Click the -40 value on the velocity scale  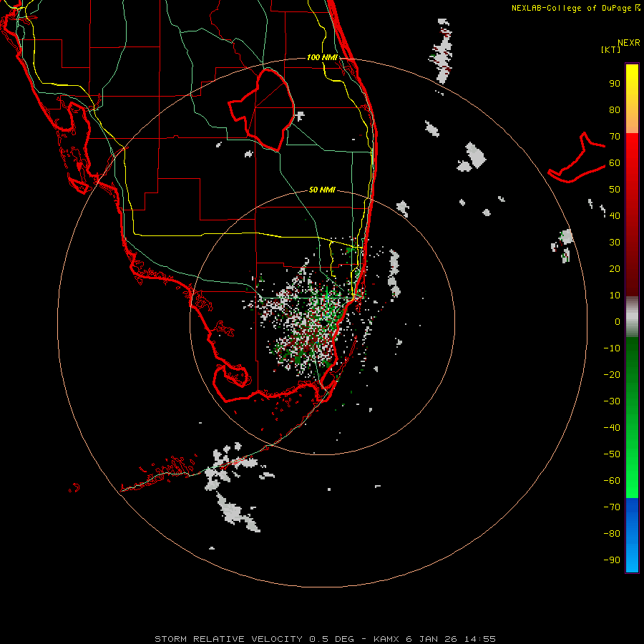coord(612,428)
